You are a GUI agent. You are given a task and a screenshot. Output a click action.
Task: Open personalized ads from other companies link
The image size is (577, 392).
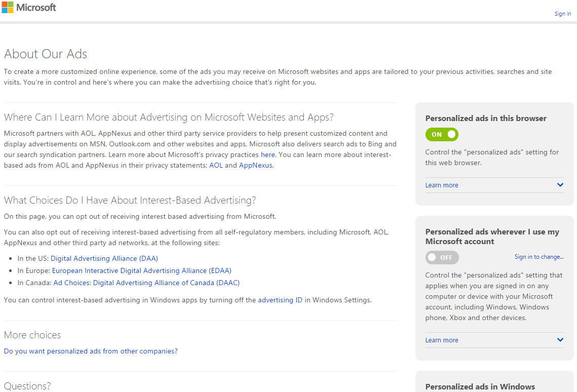click(x=91, y=351)
